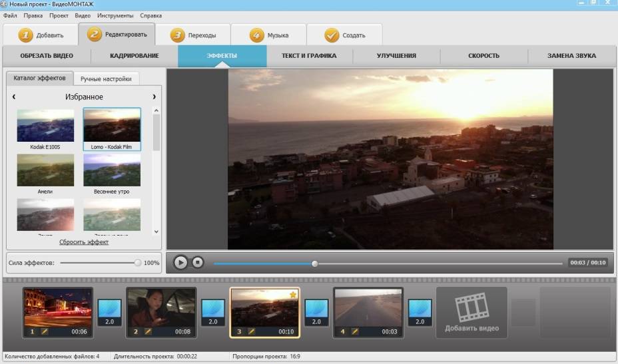Image resolution: width=618 pixels, height=364 pixels.
Task: Go to next effects category arrow
Action: (154, 97)
